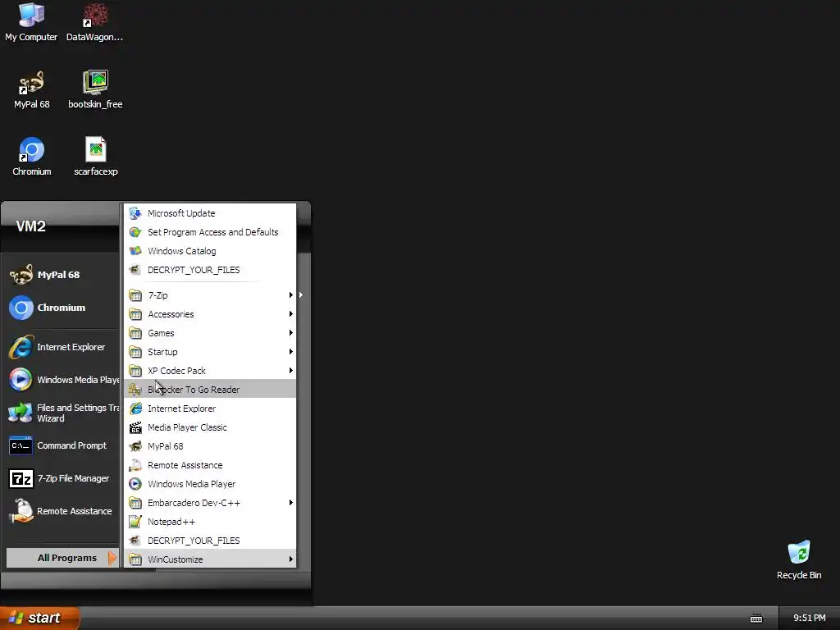The image size is (840, 630).
Task: Expand the Games submenu
Action: tap(210, 333)
